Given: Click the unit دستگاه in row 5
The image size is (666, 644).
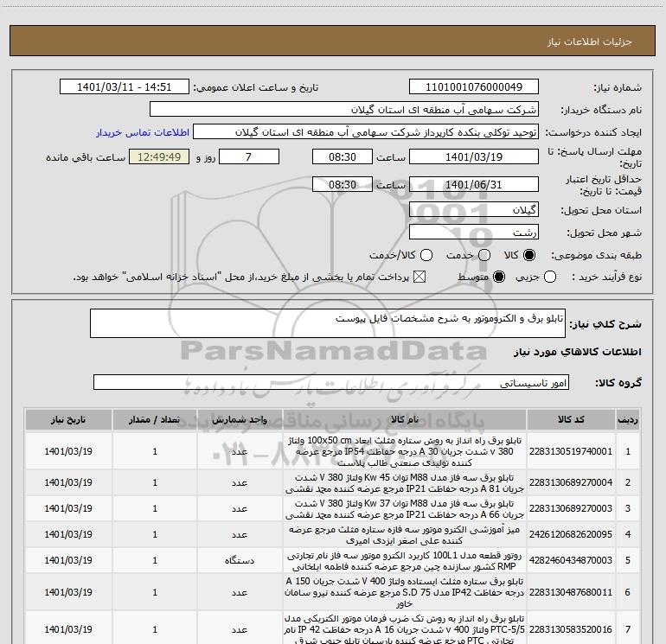Looking at the screenshot, I should (240, 560).
